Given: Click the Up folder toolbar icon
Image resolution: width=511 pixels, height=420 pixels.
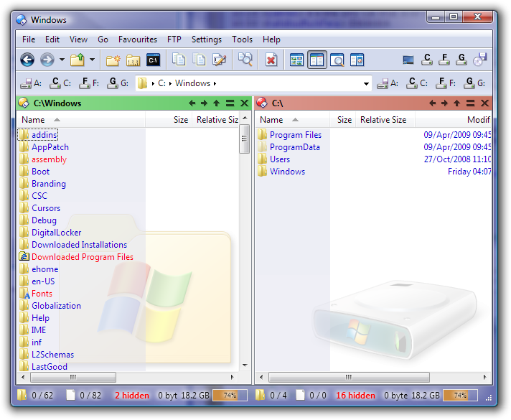Looking at the screenshot, I should click(x=77, y=60).
